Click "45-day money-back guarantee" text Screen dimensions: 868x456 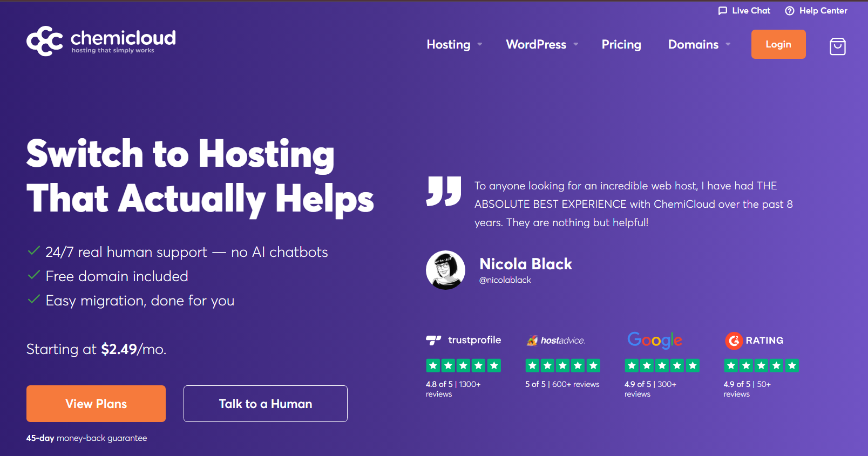click(87, 438)
